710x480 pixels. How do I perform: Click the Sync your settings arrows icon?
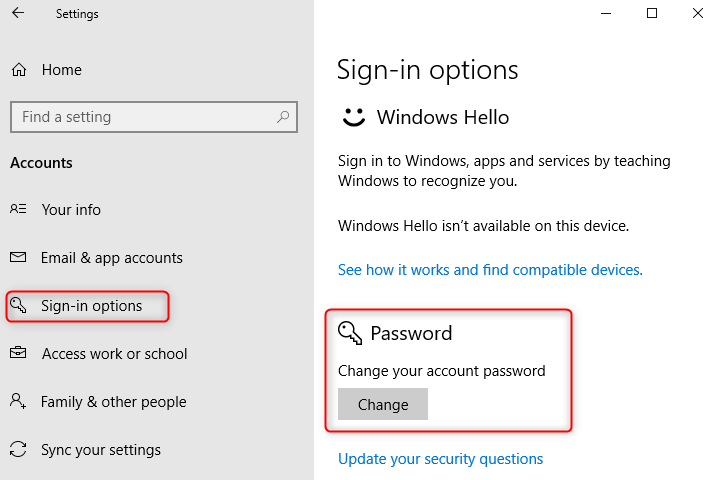tap(18, 450)
